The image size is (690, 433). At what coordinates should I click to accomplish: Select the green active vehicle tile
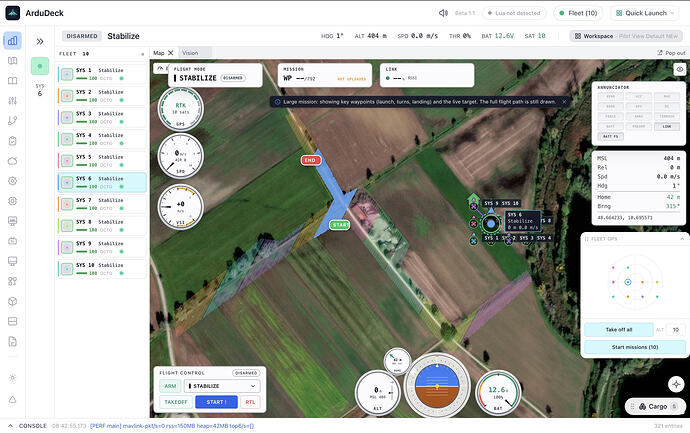[40, 66]
